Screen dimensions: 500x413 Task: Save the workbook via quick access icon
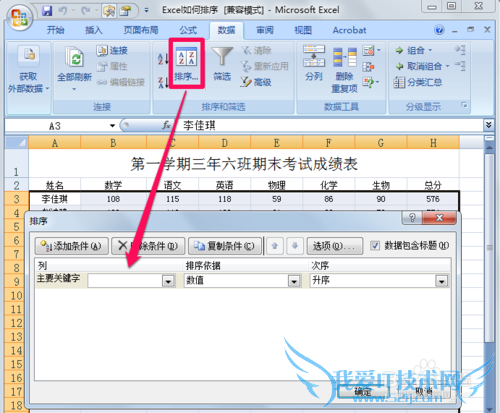(47, 11)
